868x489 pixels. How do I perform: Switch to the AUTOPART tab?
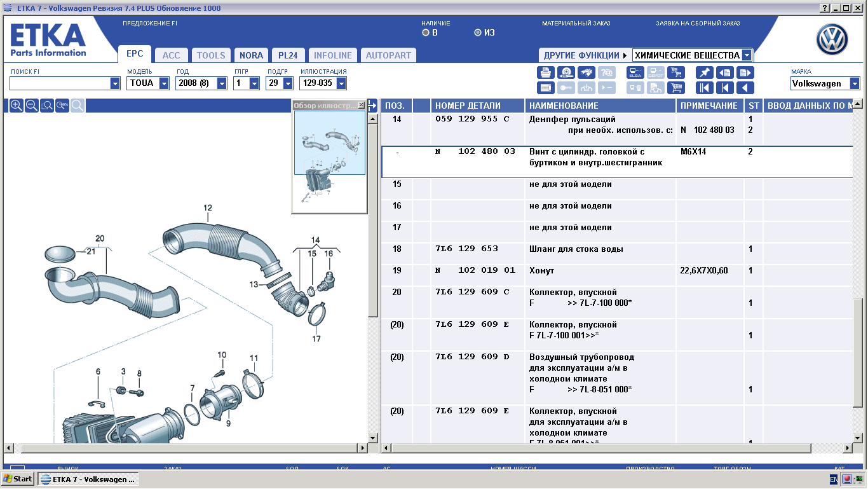tap(388, 55)
